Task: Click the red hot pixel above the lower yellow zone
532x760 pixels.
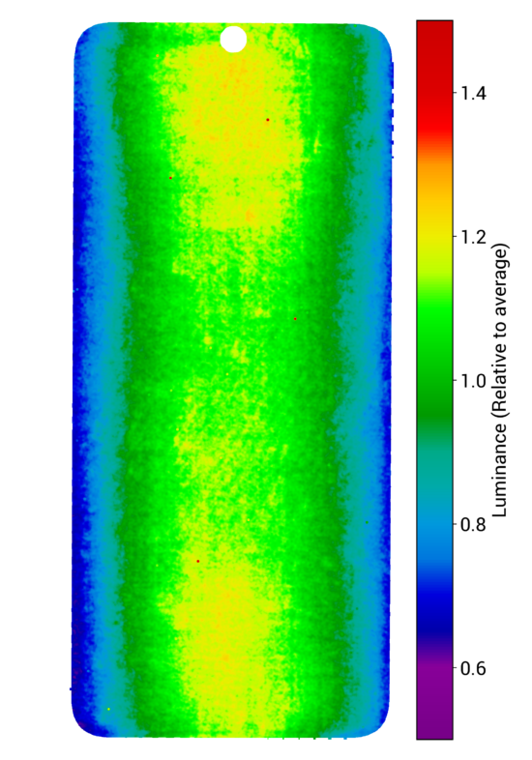Action: click(x=198, y=561)
